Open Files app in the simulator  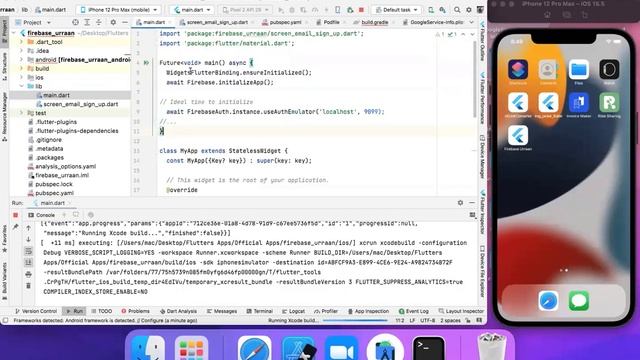[x=579, y=69]
